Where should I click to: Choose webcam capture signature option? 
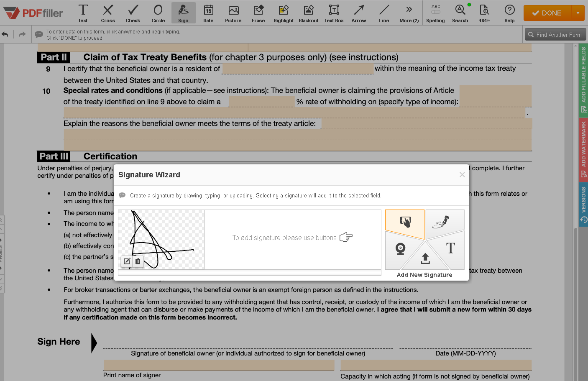pyautogui.click(x=400, y=249)
